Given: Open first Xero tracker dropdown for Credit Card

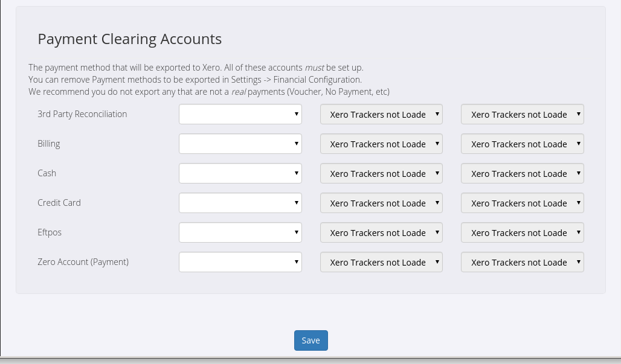Looking at the screenshot, I should coord(381,203).
